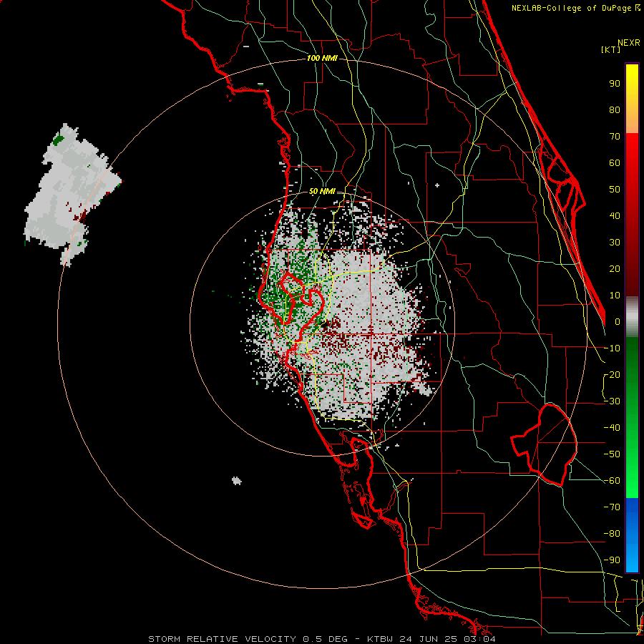The image size is (644, 644).
Task: Select the -50 value on velocity scale
Action: click(x=612, y=454)
